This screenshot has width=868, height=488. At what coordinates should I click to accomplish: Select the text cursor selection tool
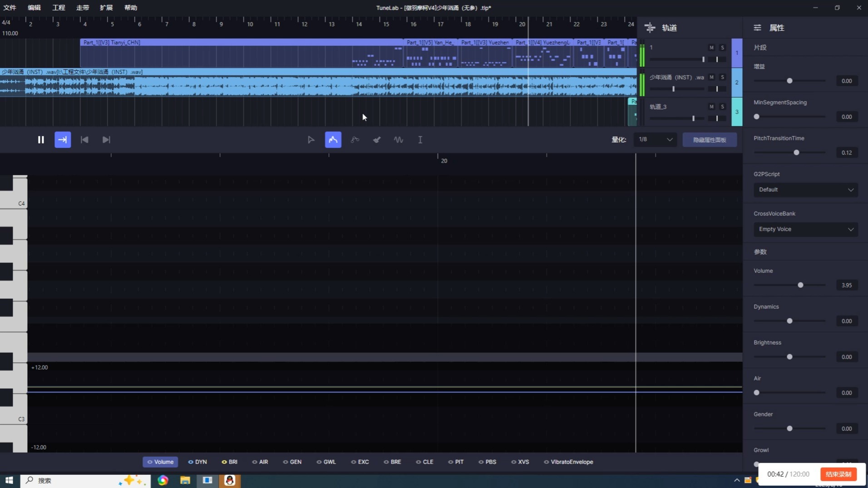click(420, 140)
